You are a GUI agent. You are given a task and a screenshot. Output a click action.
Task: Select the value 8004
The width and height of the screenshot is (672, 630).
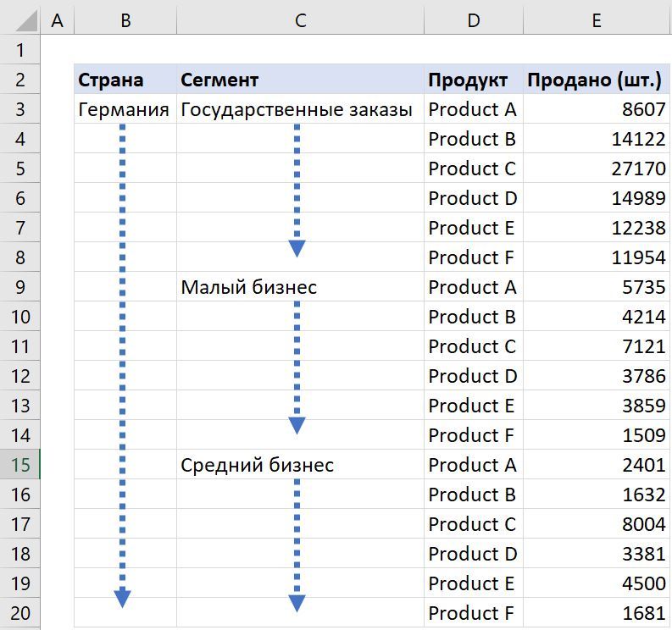pyautogui.click(x=597, y=524)
